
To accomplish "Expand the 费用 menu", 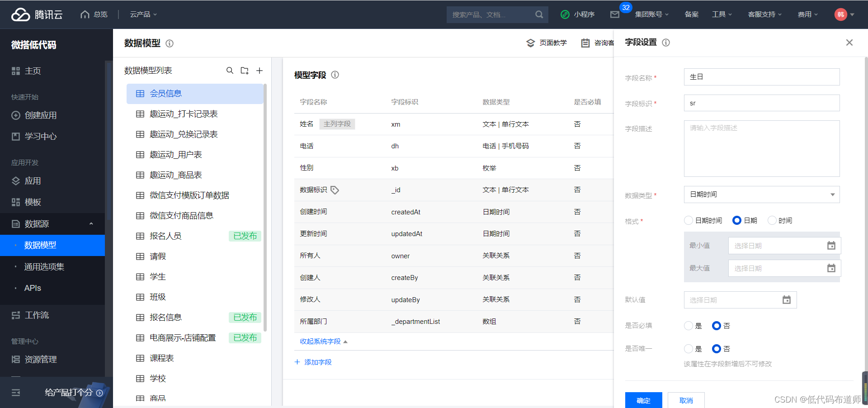I will pyautogui.click(x=807, y=14).
